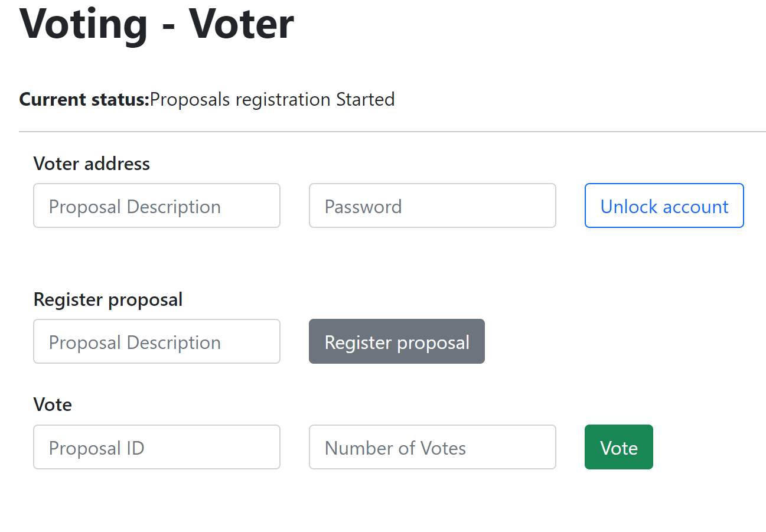The height and width of the screenshot is (532, 766).
Task: Click the dash in the page heading
Action: tap(168, 27)
